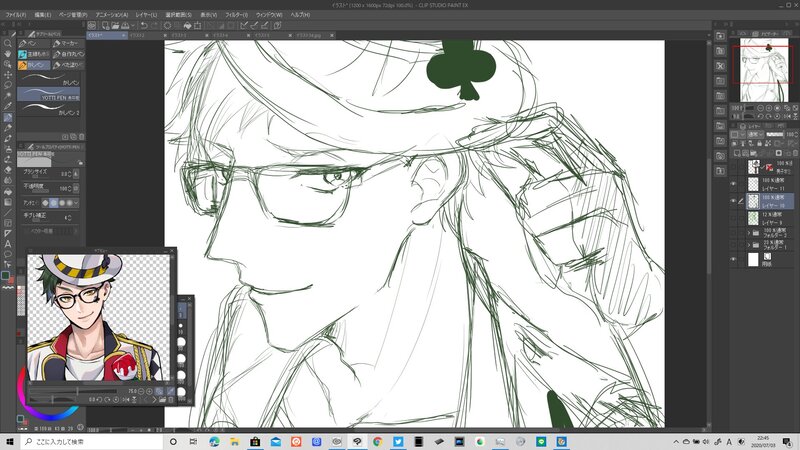Open the Edit menu

(43, 15)
